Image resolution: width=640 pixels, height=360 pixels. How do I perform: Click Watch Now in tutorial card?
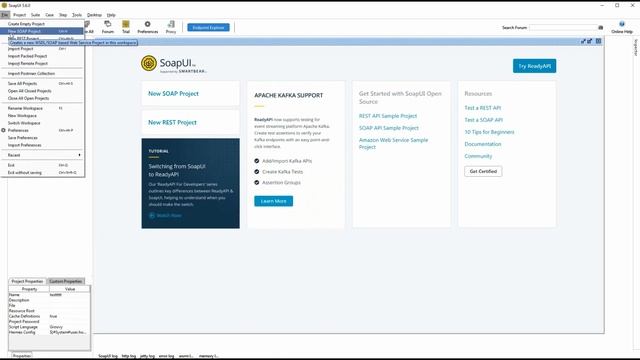(165, 215)
